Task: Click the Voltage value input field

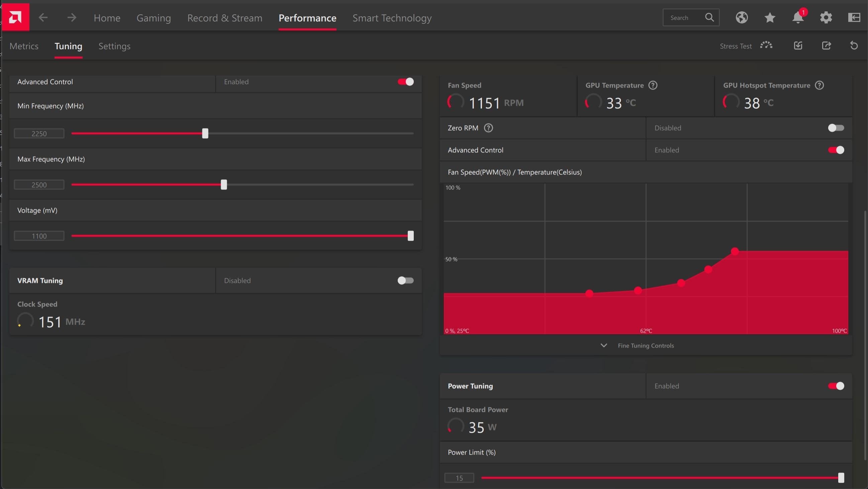Action: click(x=39, y=236)
